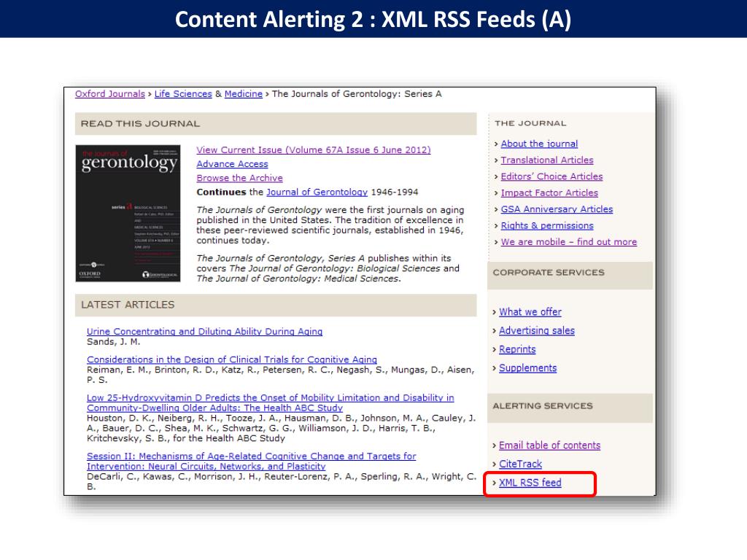Click the 'READ THIS JOURNAL' heading

[x=140, y=124]
